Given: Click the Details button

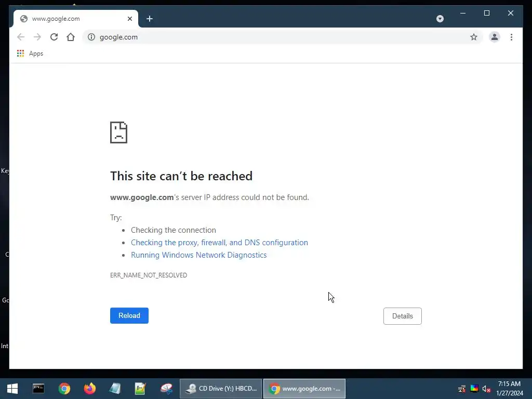Looking at the screenshot, I should point(403,316).
